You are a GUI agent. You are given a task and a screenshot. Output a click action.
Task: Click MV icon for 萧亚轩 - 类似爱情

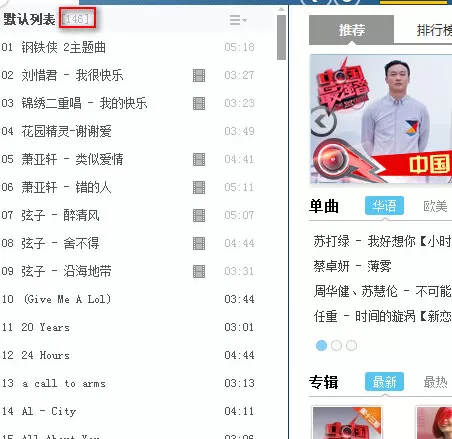click(x=199, y=159)
